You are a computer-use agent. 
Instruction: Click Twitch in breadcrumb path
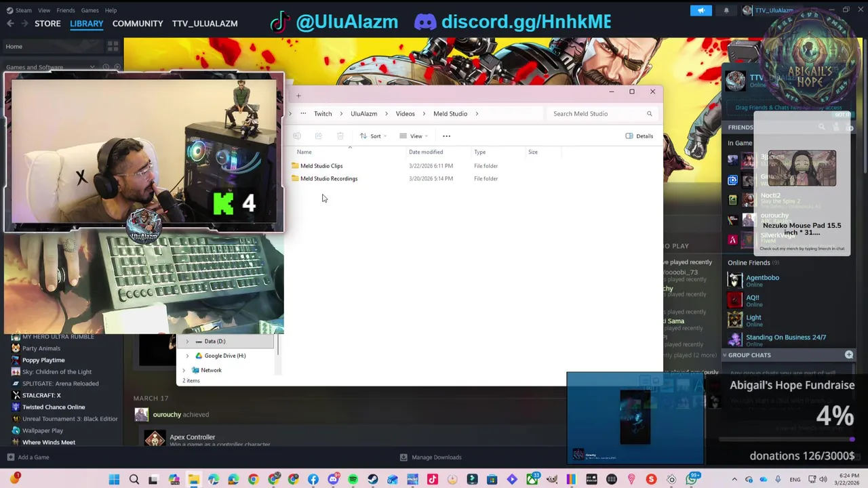pyautogui.click(x=323, y=114)
